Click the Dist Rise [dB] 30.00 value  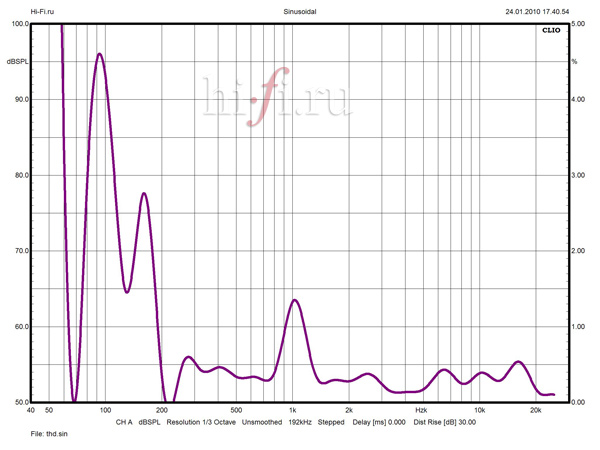click(x=444, y=423)
